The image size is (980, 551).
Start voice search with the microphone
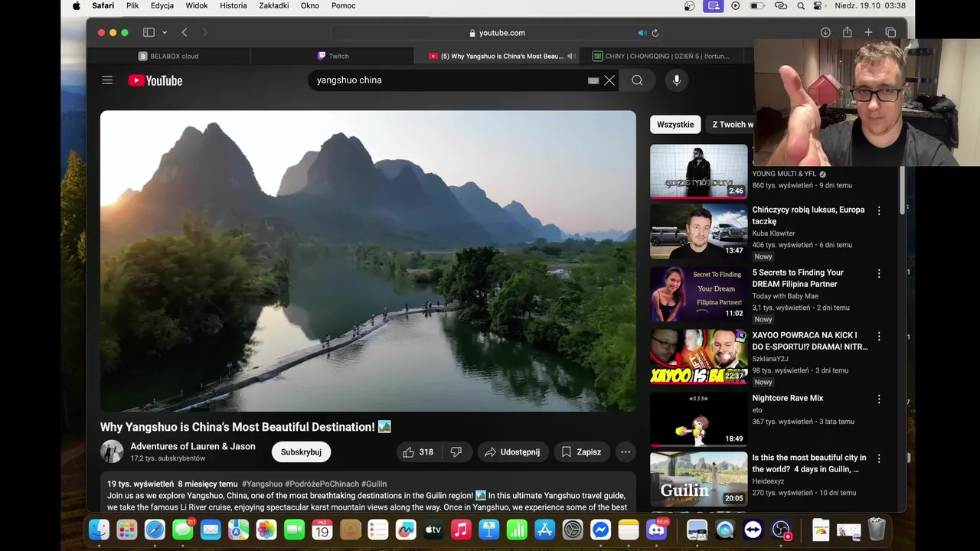[x=676, y=80]
